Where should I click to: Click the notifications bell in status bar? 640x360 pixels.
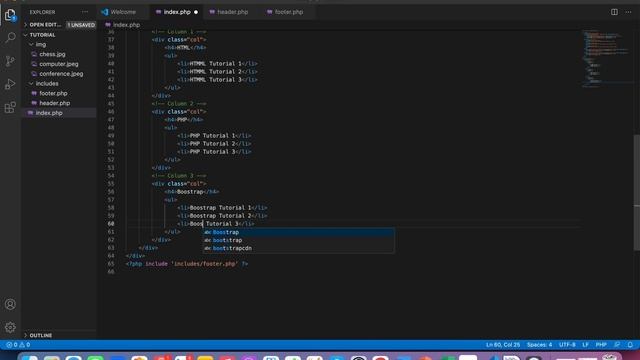(x=630, y=345)
